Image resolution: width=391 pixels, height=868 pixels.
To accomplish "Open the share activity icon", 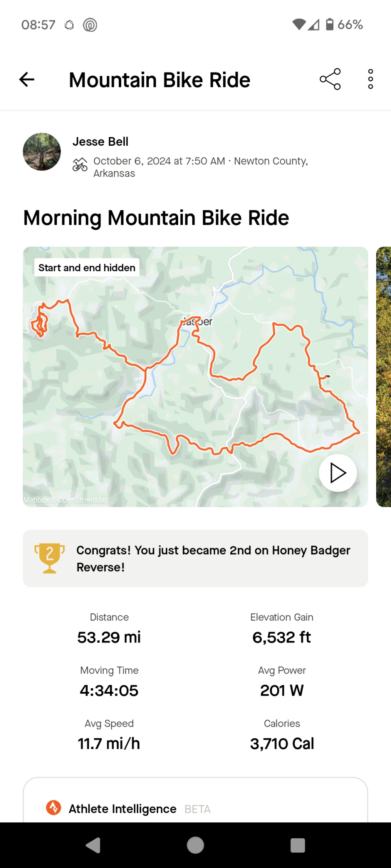I will [330, 79].
